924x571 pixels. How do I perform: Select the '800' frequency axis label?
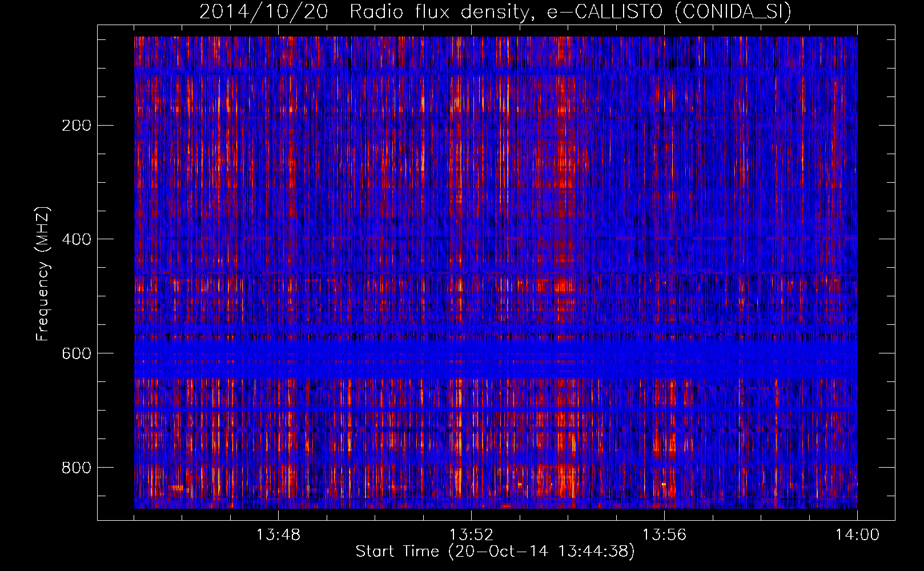(x=76, y=468)
